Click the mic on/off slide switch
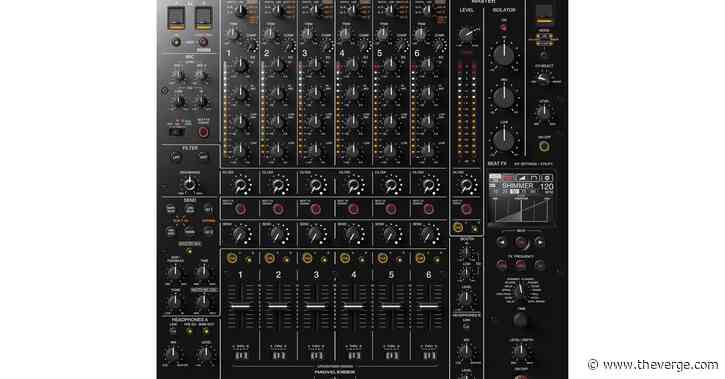The height and width of the screenshot is (379, 725). tap(177, 132)
